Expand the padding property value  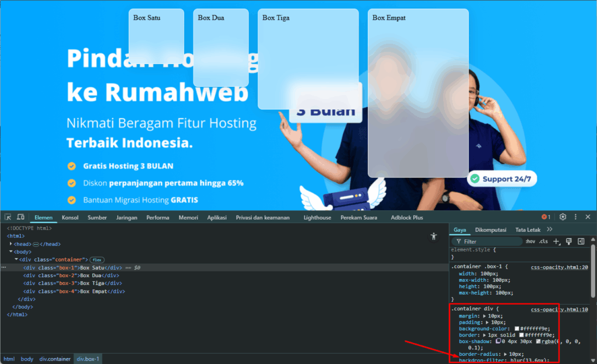tap(489, 321)
